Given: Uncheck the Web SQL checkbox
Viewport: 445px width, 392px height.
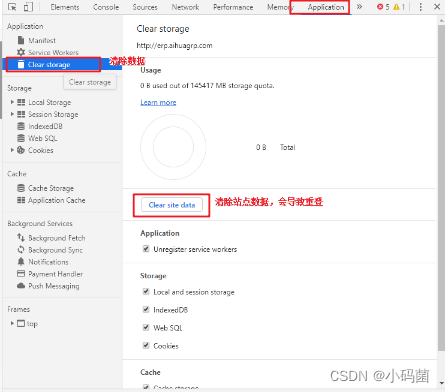Looking at the screenshot, I should click(x=146, y=327).
